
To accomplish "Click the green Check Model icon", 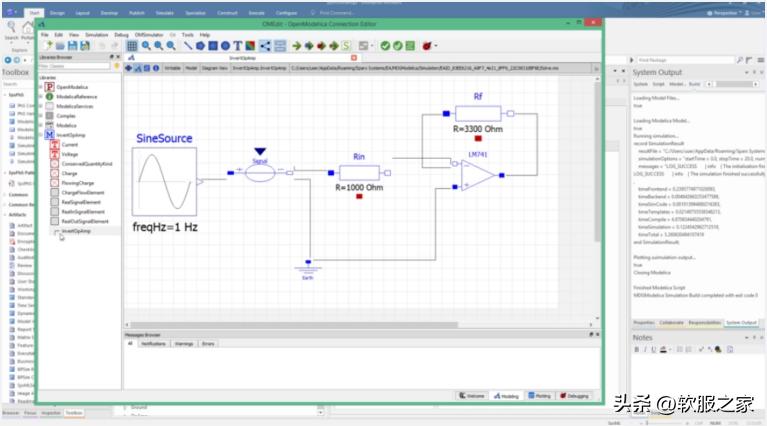I will click(x=386, y=45).
